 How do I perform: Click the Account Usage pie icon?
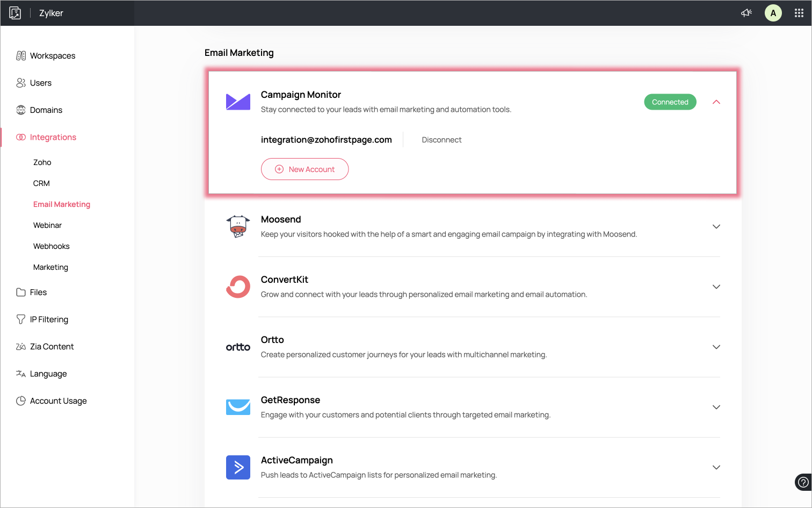[21, 401]
